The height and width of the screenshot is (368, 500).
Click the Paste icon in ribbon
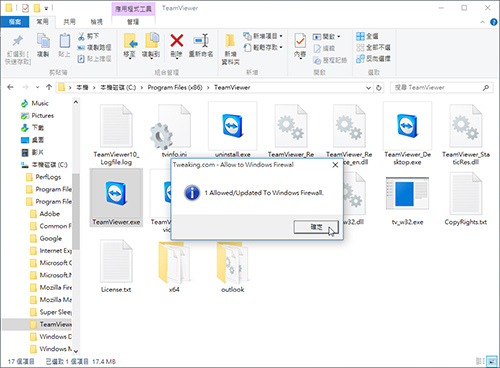(65, 41)
